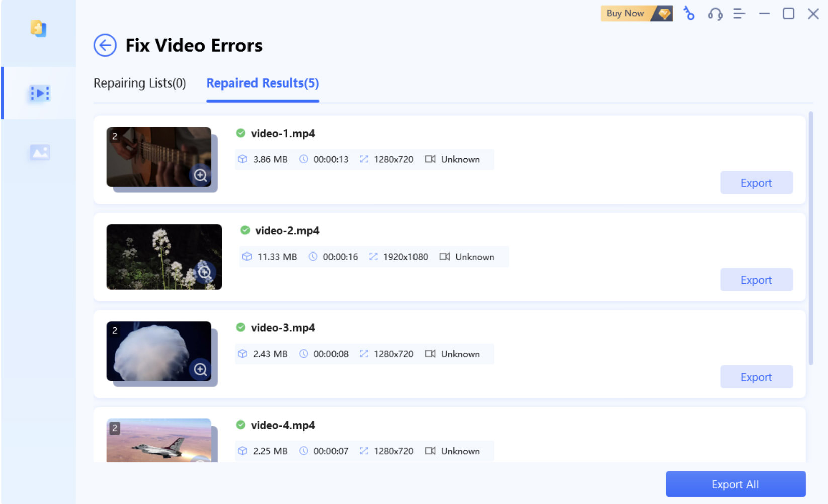Open the photo repair sidebar module
Screen dimensions: 828x504
click(x=40, y=152)
